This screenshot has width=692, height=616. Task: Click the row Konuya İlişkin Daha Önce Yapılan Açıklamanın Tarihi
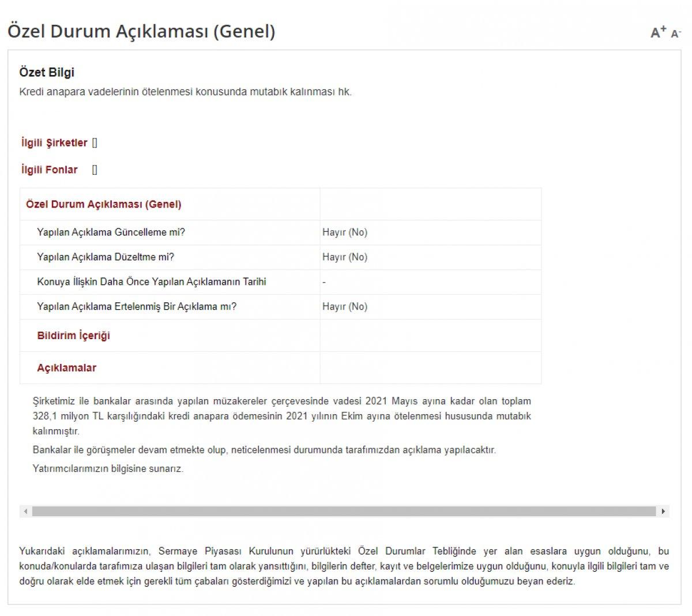152,282
